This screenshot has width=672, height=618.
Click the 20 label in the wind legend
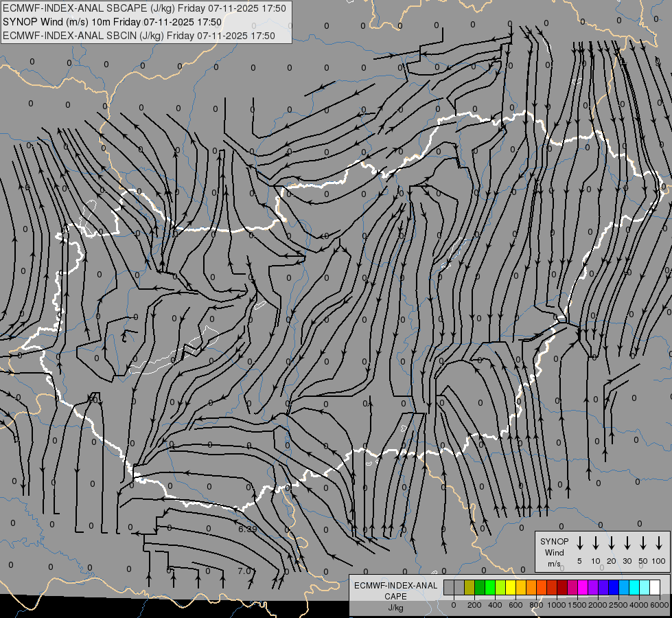tap(612, 561)
